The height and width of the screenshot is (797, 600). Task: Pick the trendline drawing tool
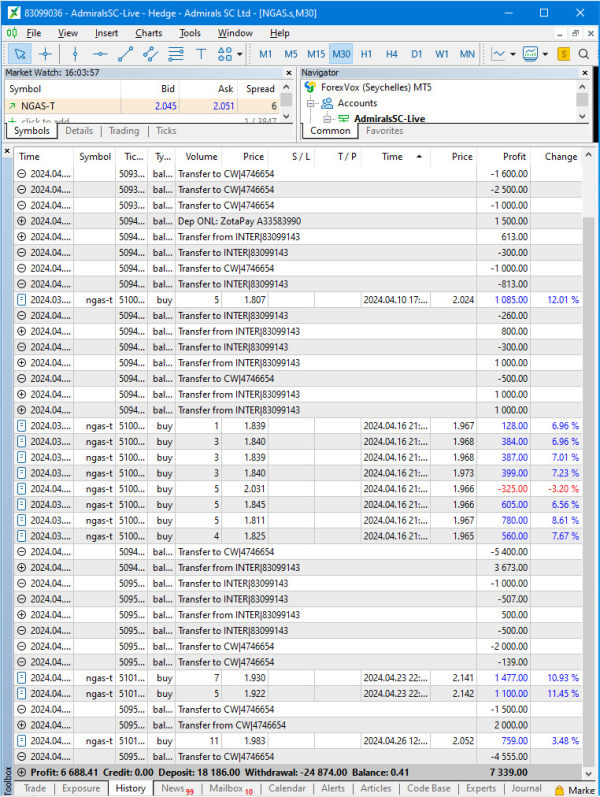(125, 54)
